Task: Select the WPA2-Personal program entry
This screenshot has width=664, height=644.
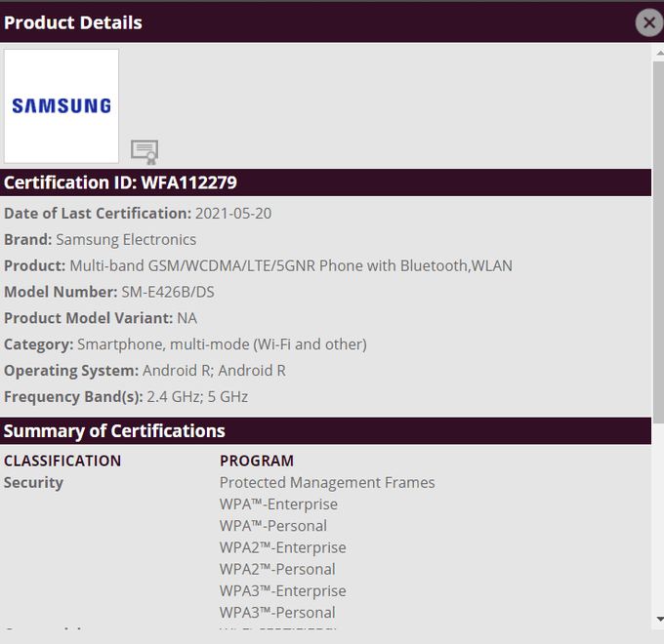Action: pyautogui.click(x=277, y=570)
